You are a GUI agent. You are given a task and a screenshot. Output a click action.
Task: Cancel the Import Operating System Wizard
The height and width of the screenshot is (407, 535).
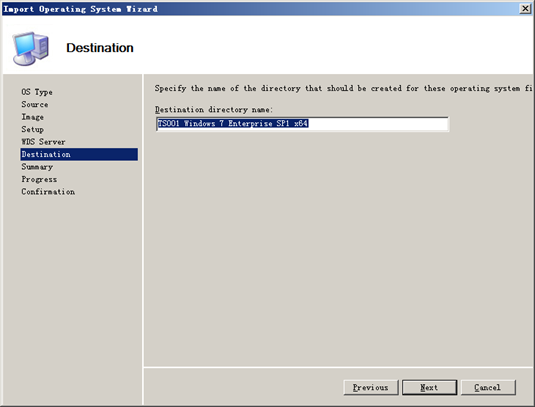[488, 387]
